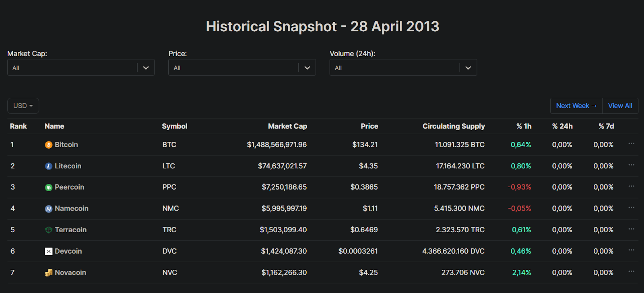
Task: Sort table by Name column header
Action: (54, 126)
